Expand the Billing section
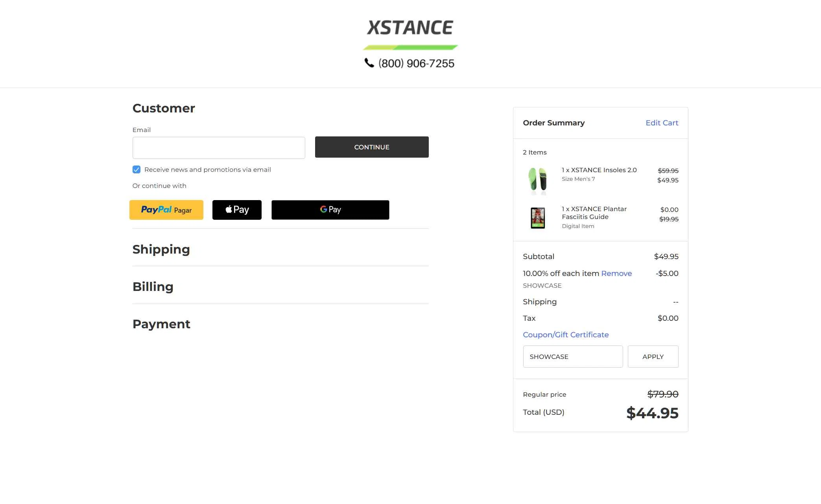This screenshot has width=821, height=504. coord(153,287)
